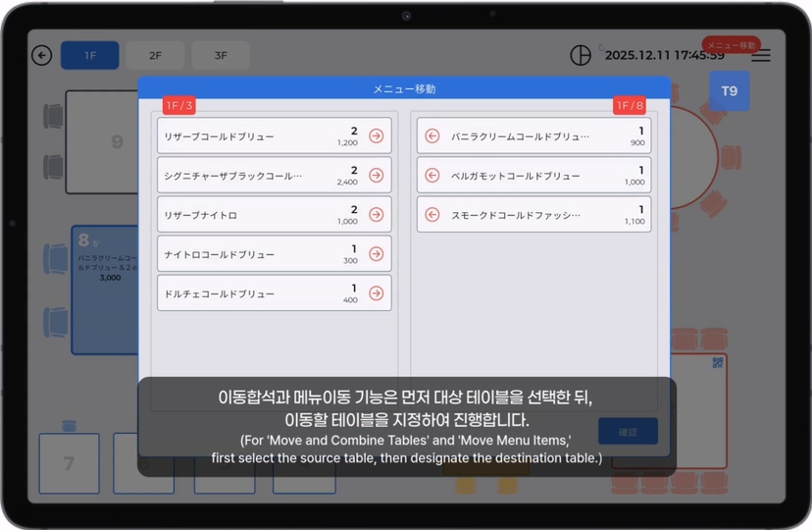Move ベルガモットコールドブリュー back left
The width and height of the screenshot is (812, 530).
tap(432, 176)
